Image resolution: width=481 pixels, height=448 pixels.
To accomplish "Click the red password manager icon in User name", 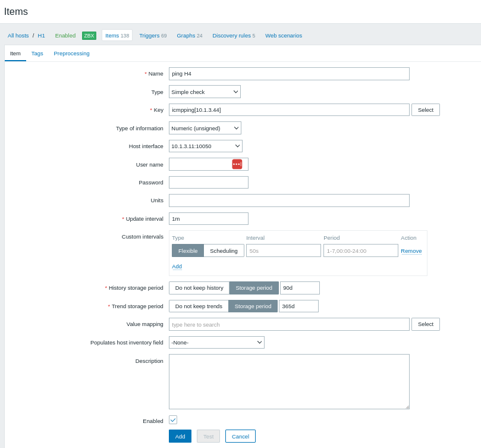I will click(x=237, y=164).
